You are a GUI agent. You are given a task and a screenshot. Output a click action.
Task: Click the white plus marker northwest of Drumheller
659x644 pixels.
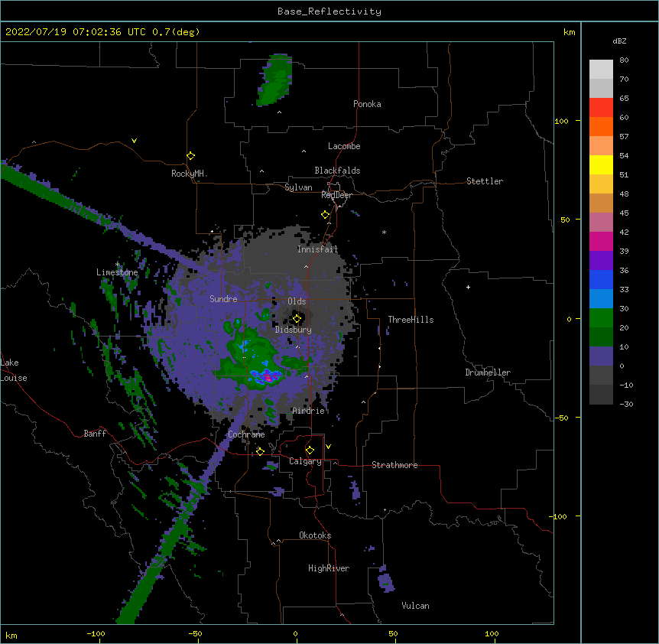(468, 287)
